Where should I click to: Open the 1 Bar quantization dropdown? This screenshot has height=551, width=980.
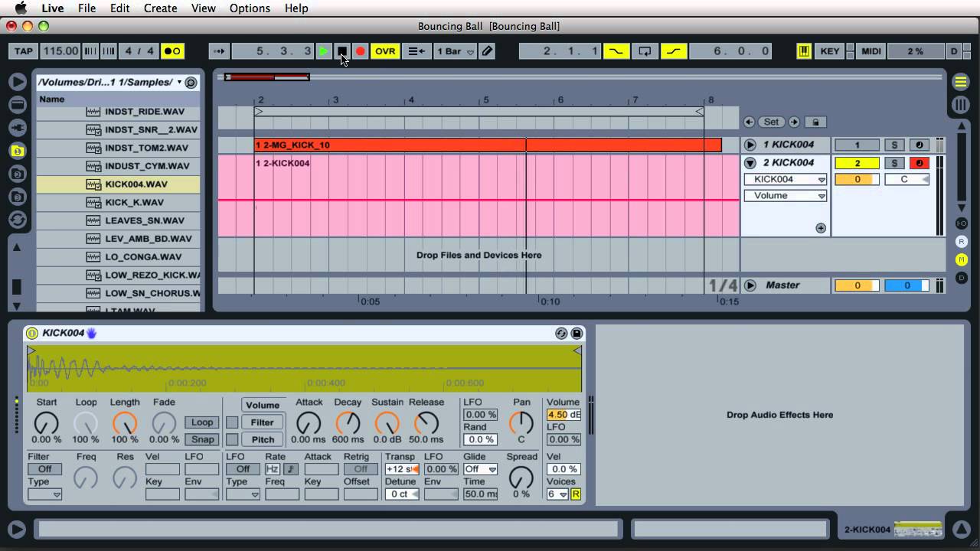(455, 51)
